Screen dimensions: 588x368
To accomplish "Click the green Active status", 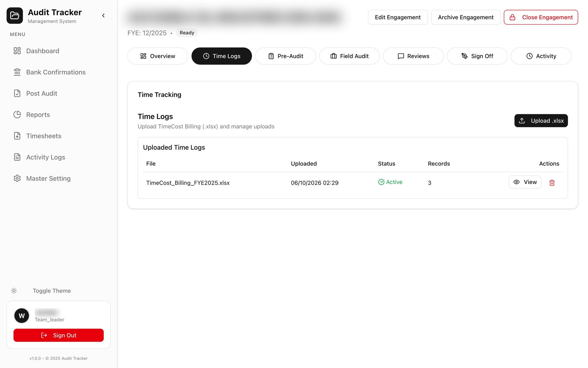I will tap(390, 182).
